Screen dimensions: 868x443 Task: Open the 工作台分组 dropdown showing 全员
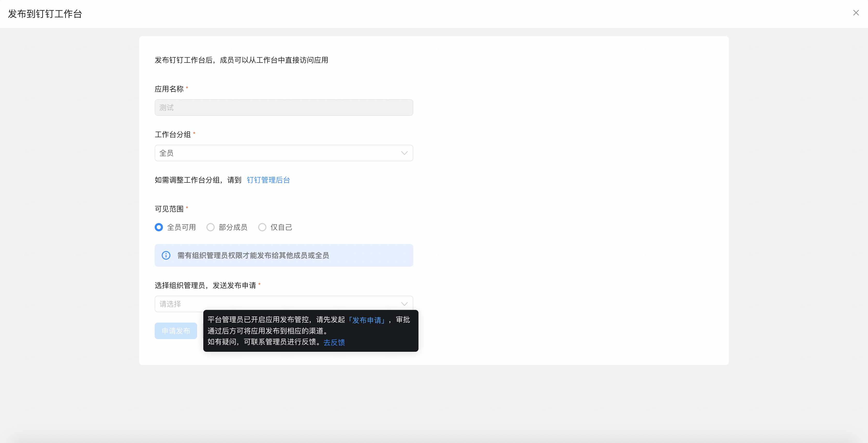[x=284, y=153]
